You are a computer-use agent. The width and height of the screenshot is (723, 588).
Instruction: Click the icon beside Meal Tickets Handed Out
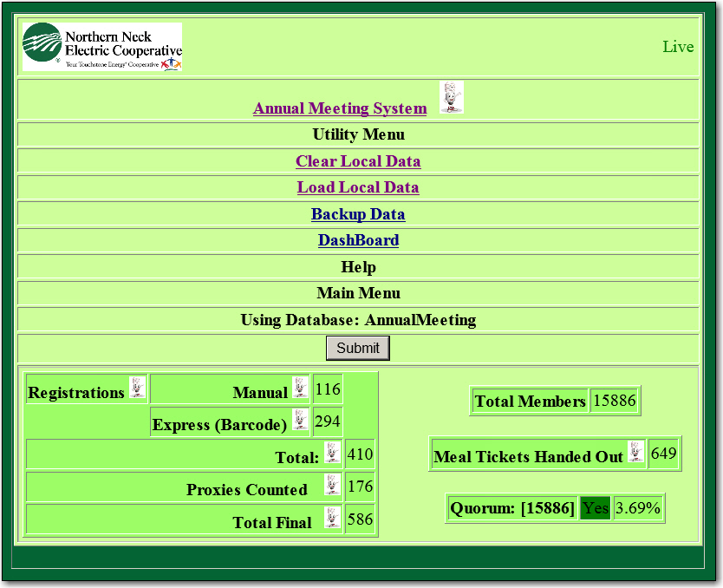click(636, 452)
